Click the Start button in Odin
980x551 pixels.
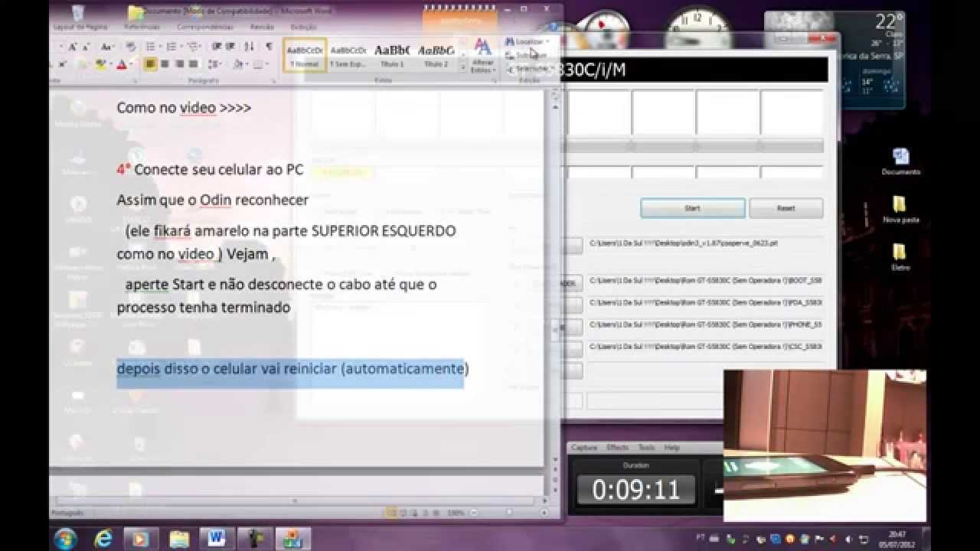click(x=692, y=208)
